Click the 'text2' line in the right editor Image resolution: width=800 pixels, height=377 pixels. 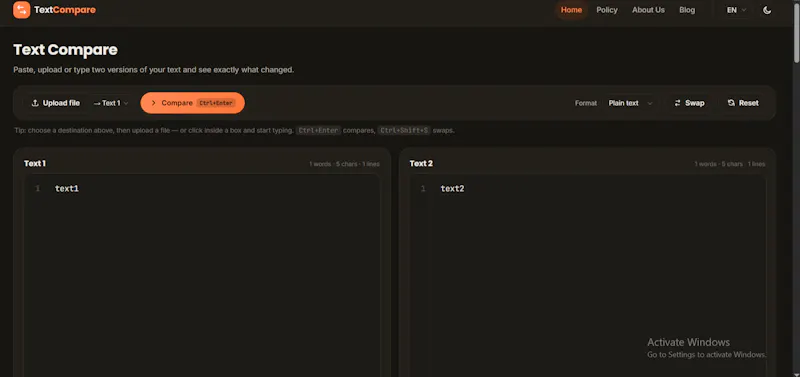(x=453, y=189)
